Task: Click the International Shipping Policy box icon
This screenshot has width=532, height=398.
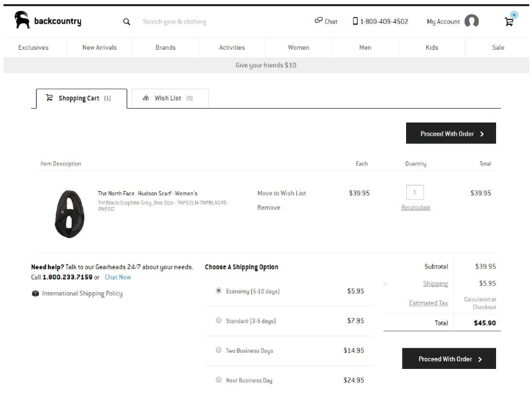Action: click(35, 293)
